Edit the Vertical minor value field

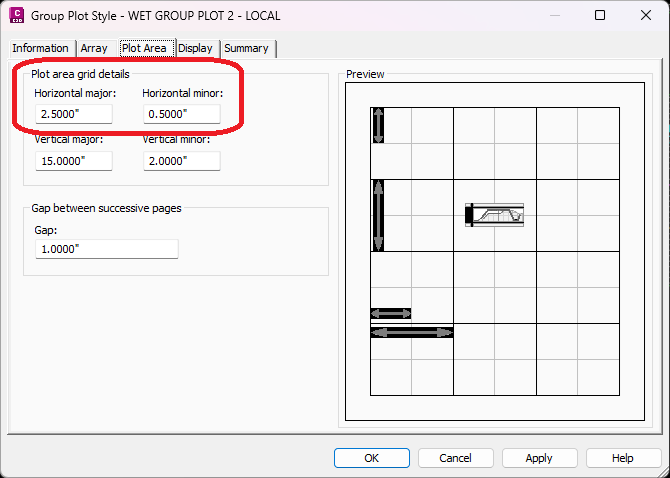pos(182,161)
